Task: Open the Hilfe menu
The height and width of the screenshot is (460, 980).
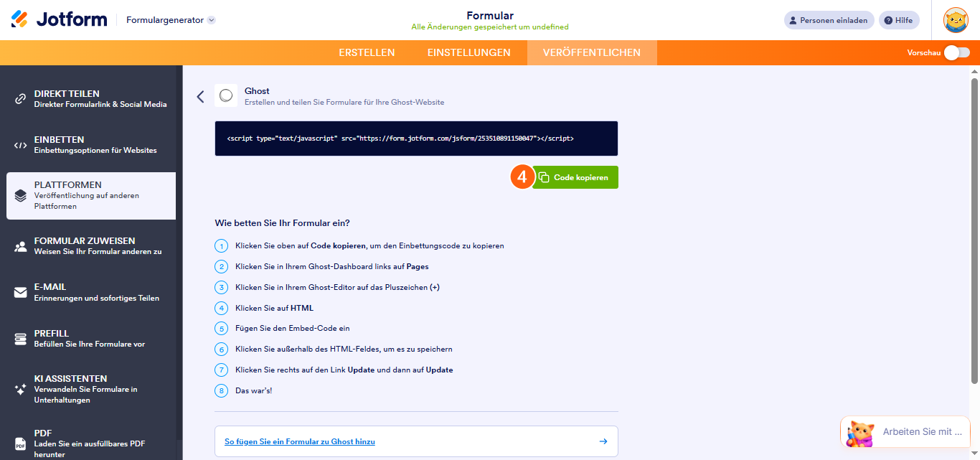Action: click(900, 20)
